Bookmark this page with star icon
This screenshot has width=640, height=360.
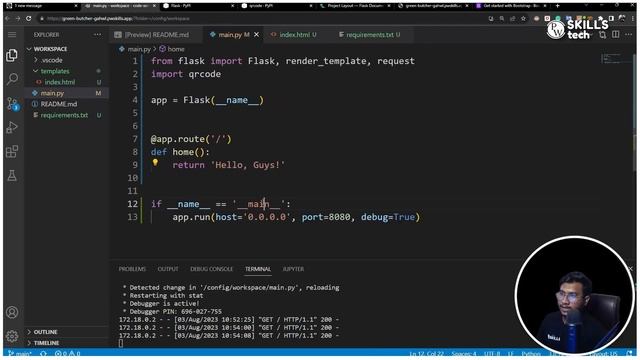pos(523,18)
